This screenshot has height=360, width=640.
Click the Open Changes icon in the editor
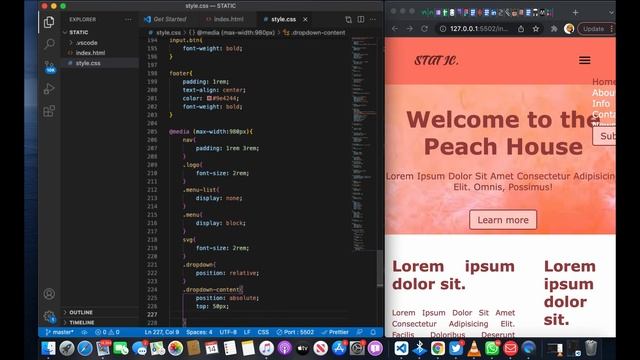pyautogui.click(x=348, y=19)
